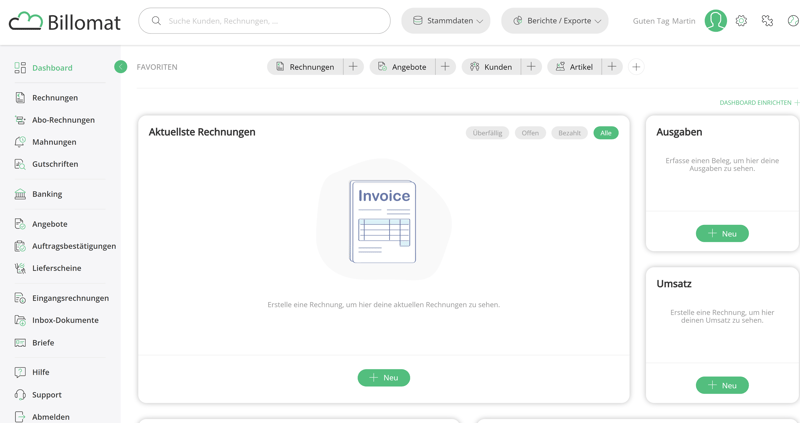The image size is (800, 423).
Task: Switch invoice filter to Bezahlt
Action: pos(569,133)
